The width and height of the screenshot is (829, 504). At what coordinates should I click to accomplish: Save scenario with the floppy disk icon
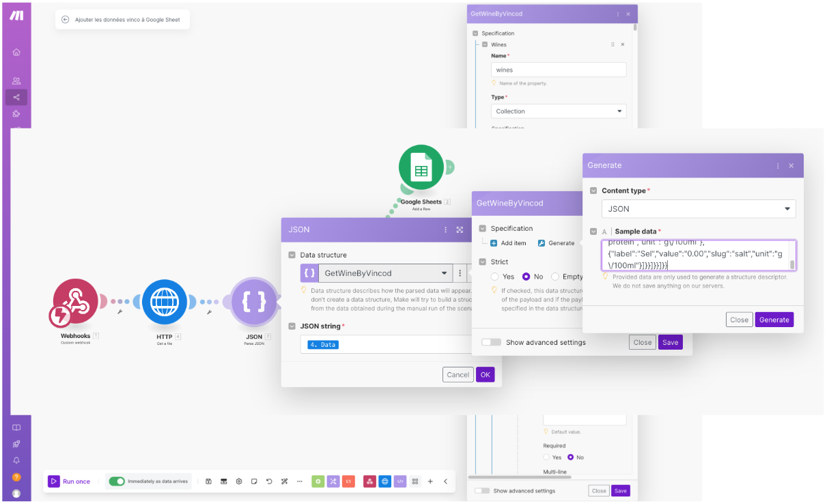(x=208, y=481)
